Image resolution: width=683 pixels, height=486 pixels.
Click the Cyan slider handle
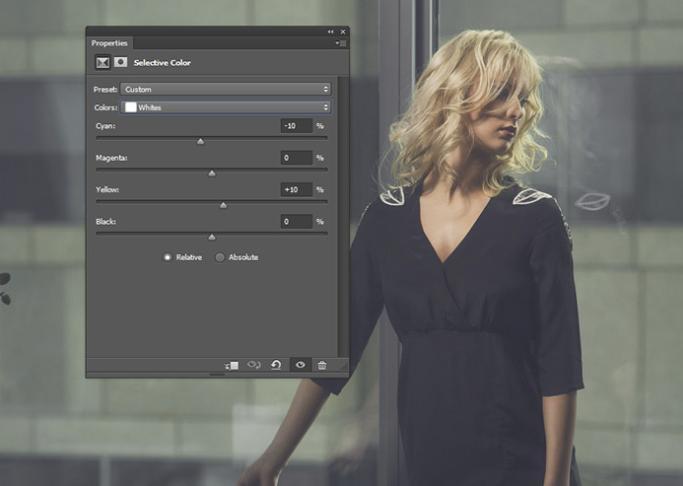click(x=200, y=141)
